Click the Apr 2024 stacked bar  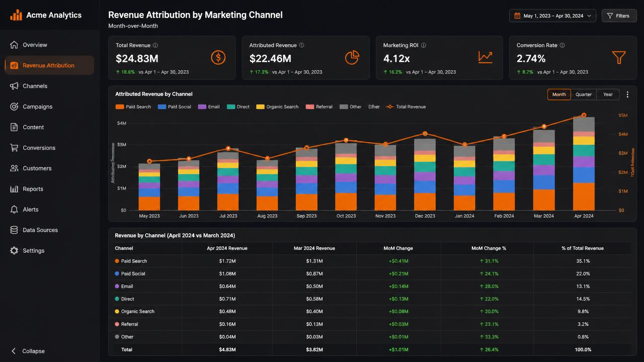tap(584, 164)
